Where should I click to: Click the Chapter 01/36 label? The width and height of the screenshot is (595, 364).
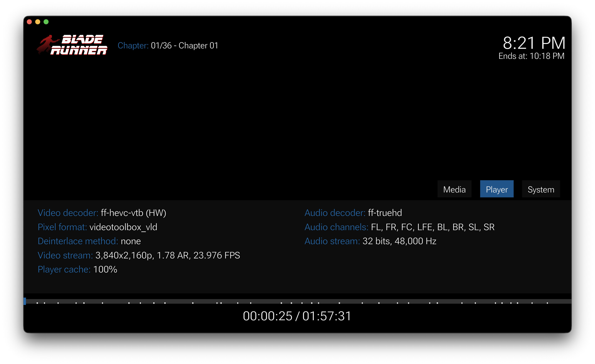[x=168, y=45]
